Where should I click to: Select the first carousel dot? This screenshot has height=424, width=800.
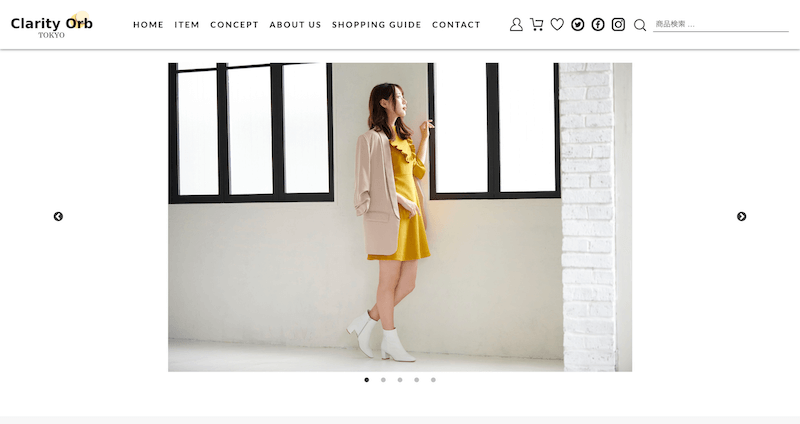(x=367, y=380)
